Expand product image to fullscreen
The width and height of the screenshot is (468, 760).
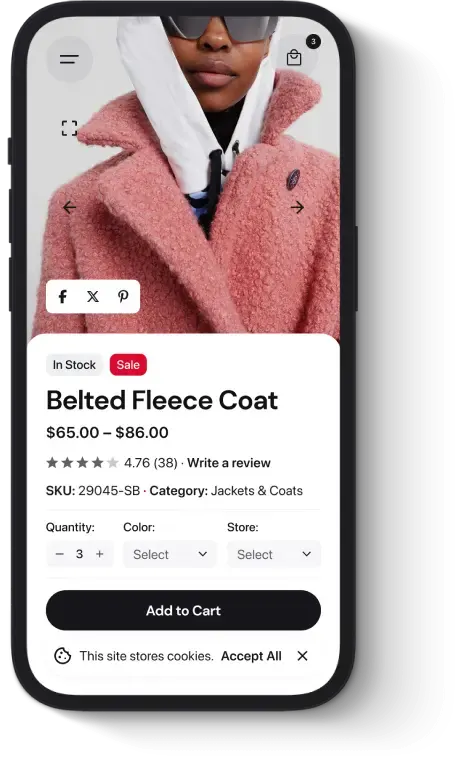click(x=69, y=128)
